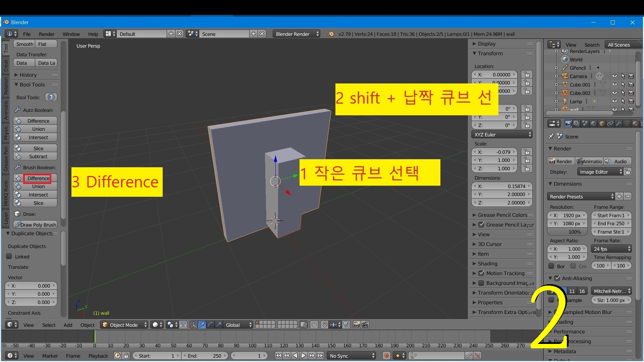Click the pin icon beside Scene
This screenshot has height=362, width=644.
551,136
